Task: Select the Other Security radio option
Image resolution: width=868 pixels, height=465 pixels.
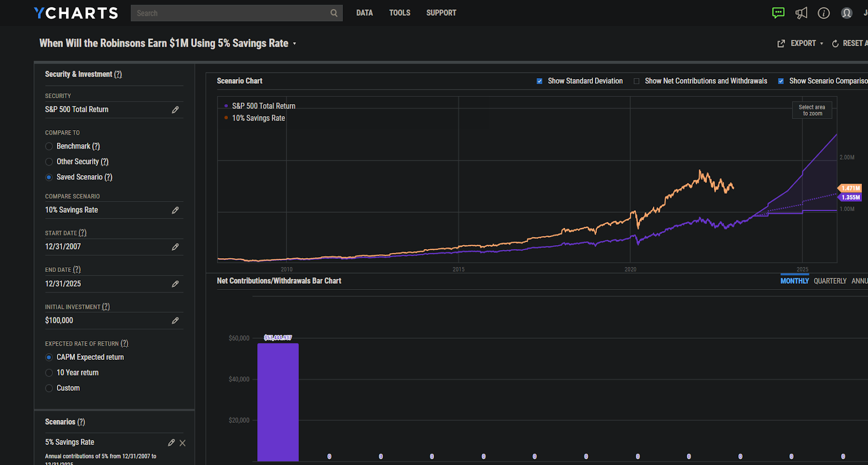Action: pyautogui.click(x=49, y=162)
